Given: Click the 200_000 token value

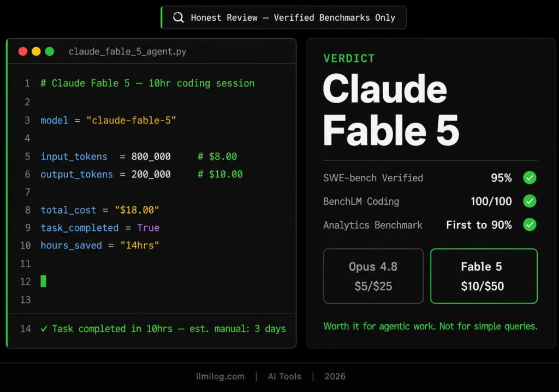Looking at the screenshot, I should [151, 174].
